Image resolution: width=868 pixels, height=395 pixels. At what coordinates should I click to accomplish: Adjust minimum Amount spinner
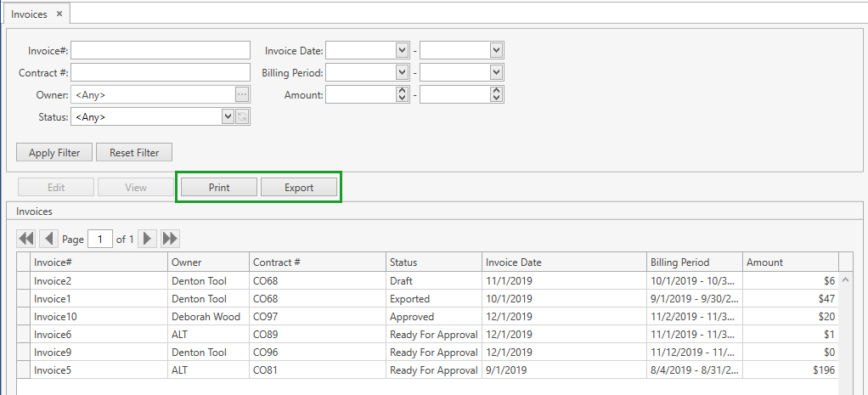pyautogui.click(x=403, y=94)
